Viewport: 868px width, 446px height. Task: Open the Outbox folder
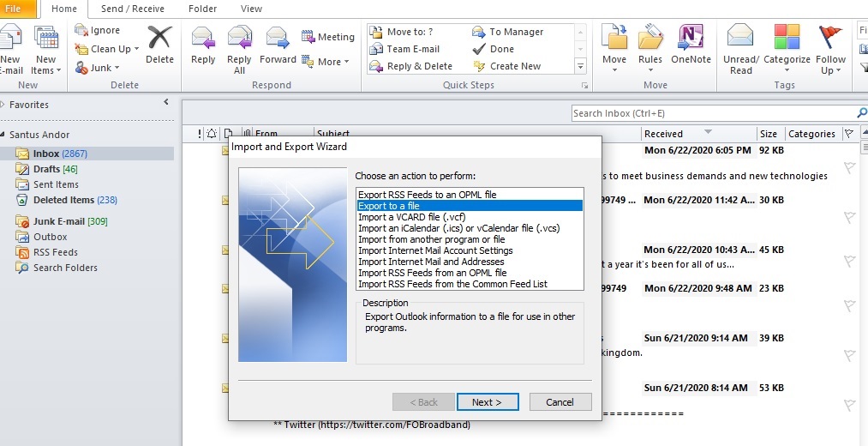(41, 237)
